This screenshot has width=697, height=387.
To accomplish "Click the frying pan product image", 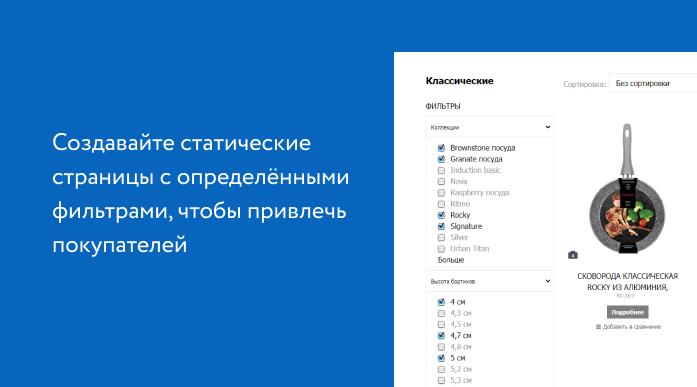I will tap(627, 189).
